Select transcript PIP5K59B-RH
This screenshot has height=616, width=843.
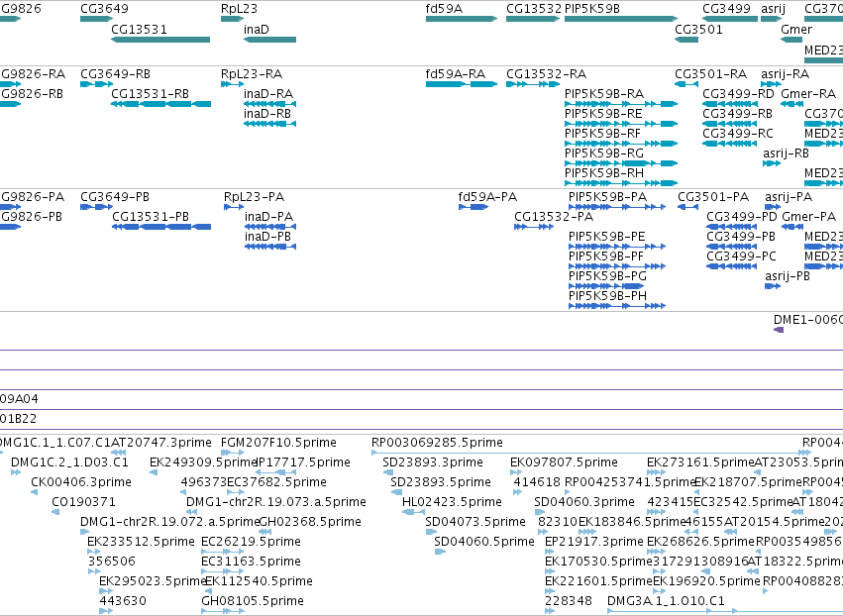pyautogui.click(x=621, y=183)
